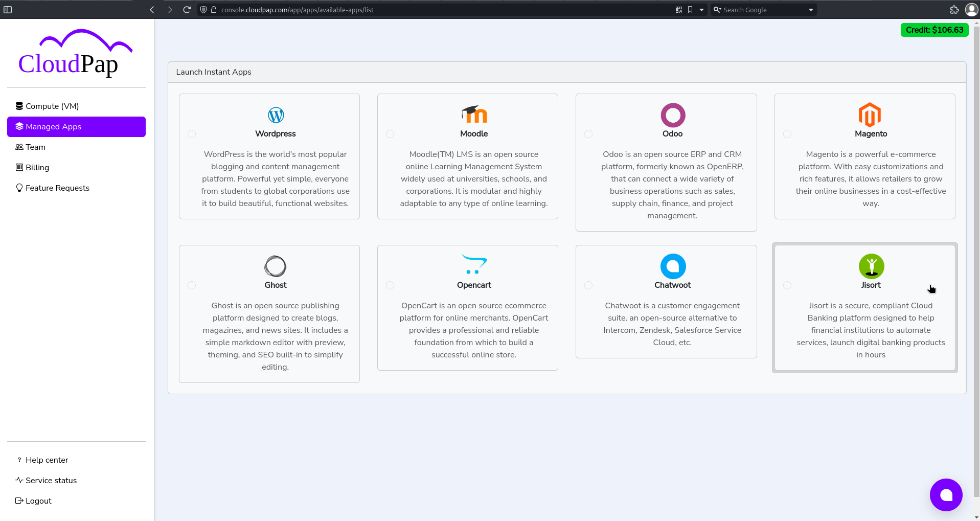
Task: Switch to the Billing section
Action: [x=37, y=167]
